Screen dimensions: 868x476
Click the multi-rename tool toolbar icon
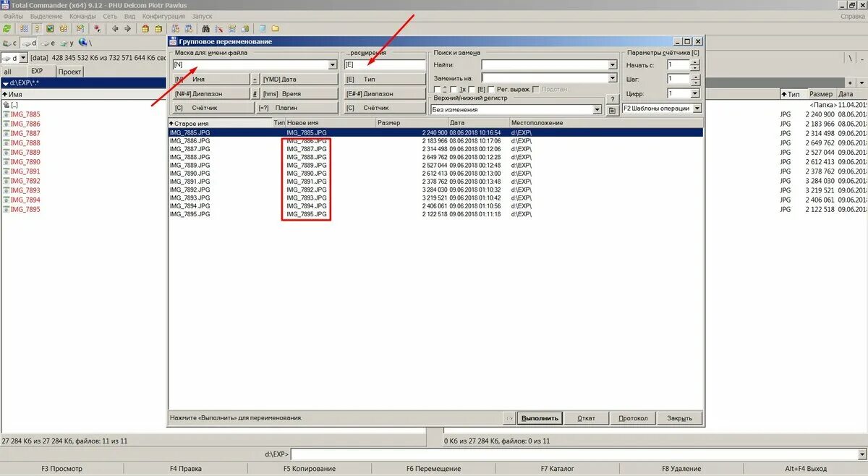point(218,29)
